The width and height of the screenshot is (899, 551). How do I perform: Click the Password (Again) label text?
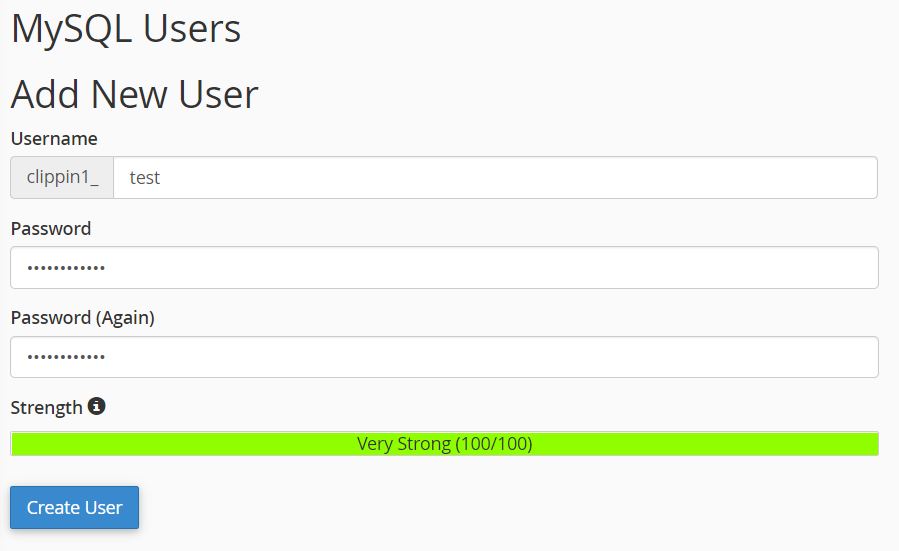click(83, 318)
